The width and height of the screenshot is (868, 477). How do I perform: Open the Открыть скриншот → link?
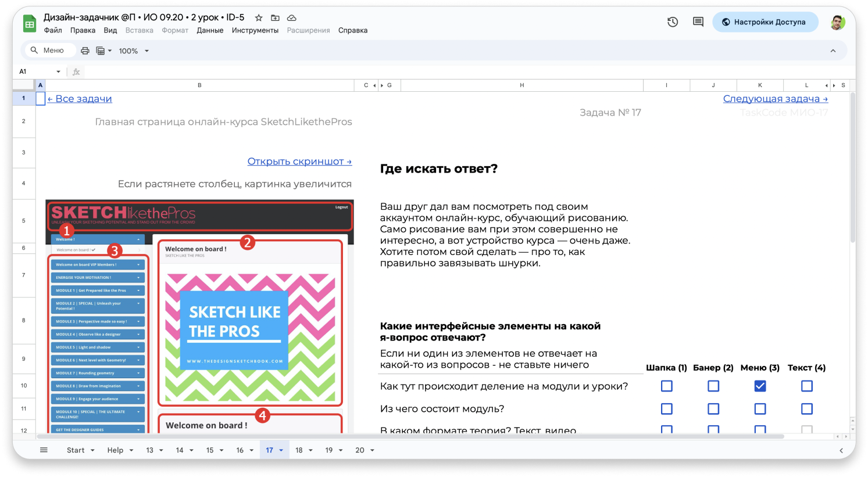point(299,162)
